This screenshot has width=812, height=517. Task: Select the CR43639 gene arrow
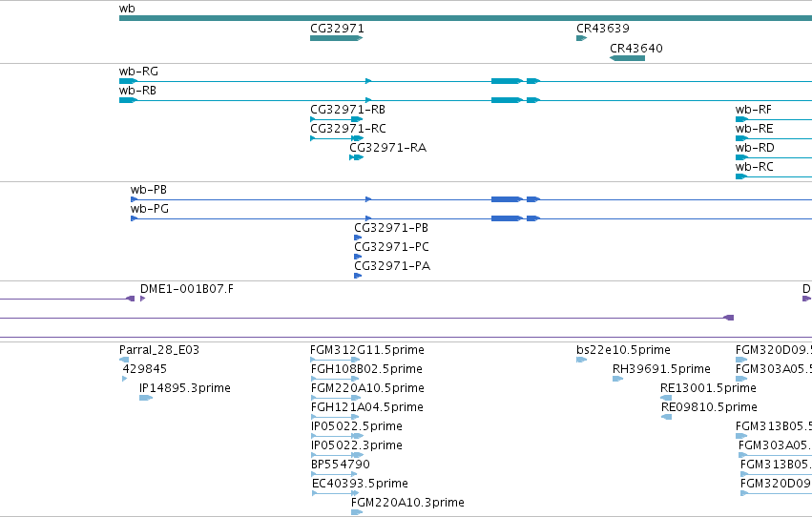[x=581, y=38]
